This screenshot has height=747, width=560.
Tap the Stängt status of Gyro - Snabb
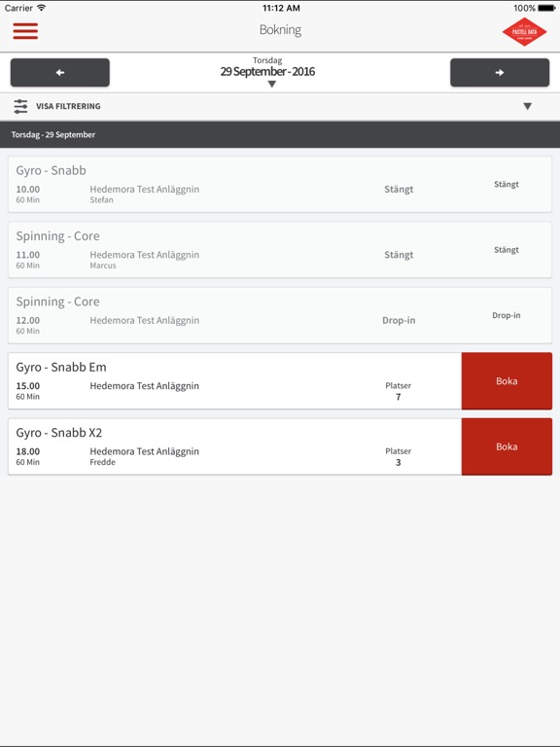tap(507, 185)
